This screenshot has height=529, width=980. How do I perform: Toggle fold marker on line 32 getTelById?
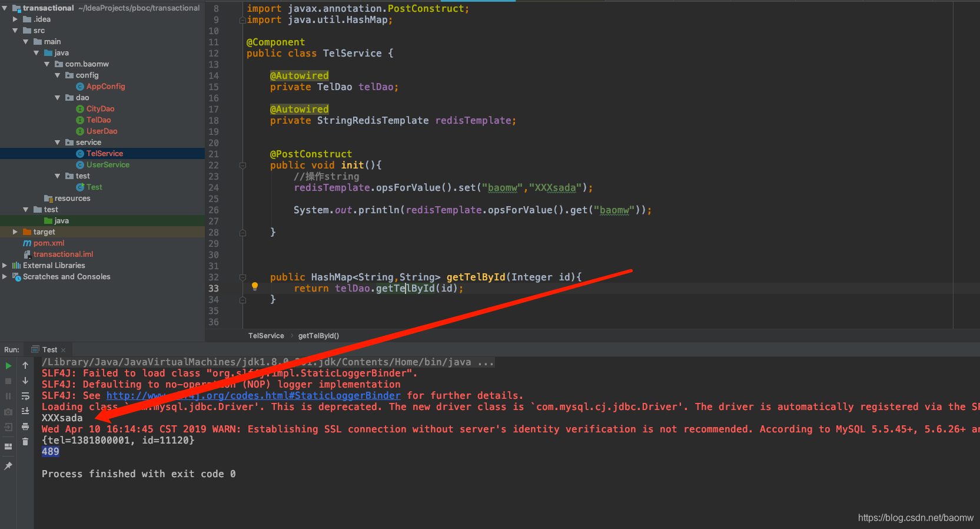tap(242, 277)
